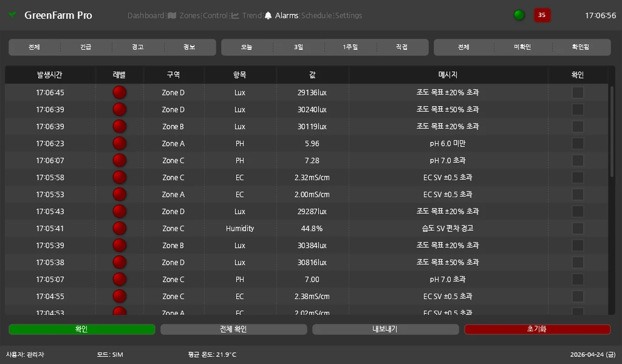Click the red alarm count badge showing 35
622x364 pixels.
[x=542, y=15]
